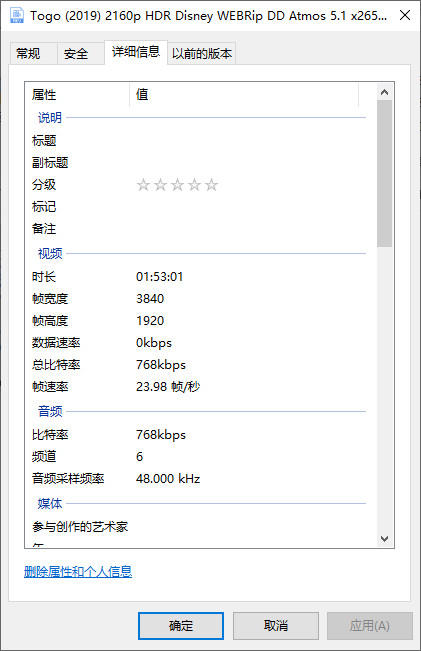This screenshot has width=421, height=651.
Task: Click the video file icon in title bar
Action: [x=16, y=15]
